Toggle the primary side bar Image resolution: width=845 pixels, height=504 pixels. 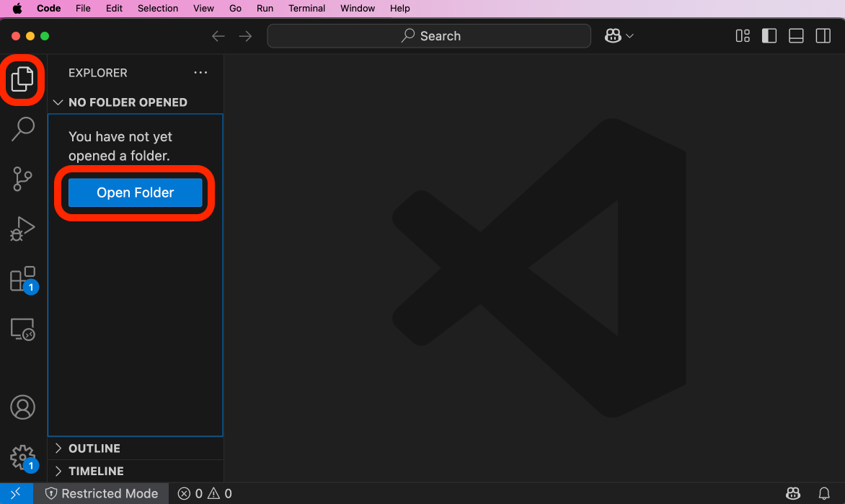(x=769, y=36)
